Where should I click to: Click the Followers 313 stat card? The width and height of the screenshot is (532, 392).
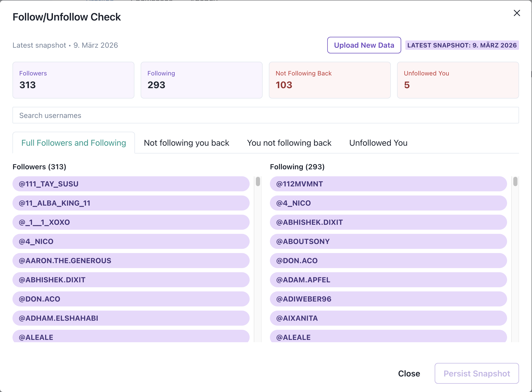click(x=73, y=80)
